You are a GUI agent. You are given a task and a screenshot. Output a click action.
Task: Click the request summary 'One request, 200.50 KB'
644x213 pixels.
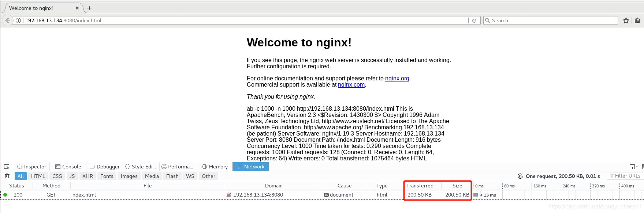[563, 176]
